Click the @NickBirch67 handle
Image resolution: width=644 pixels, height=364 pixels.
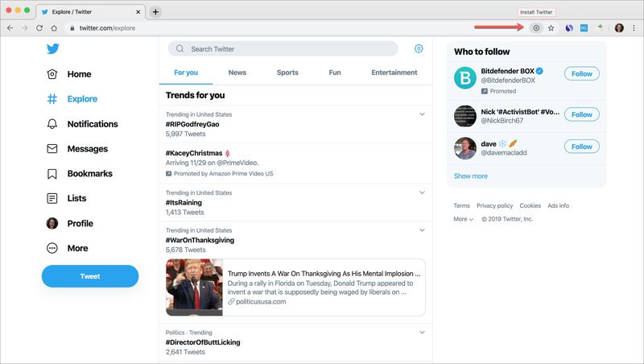coord(502,121)
